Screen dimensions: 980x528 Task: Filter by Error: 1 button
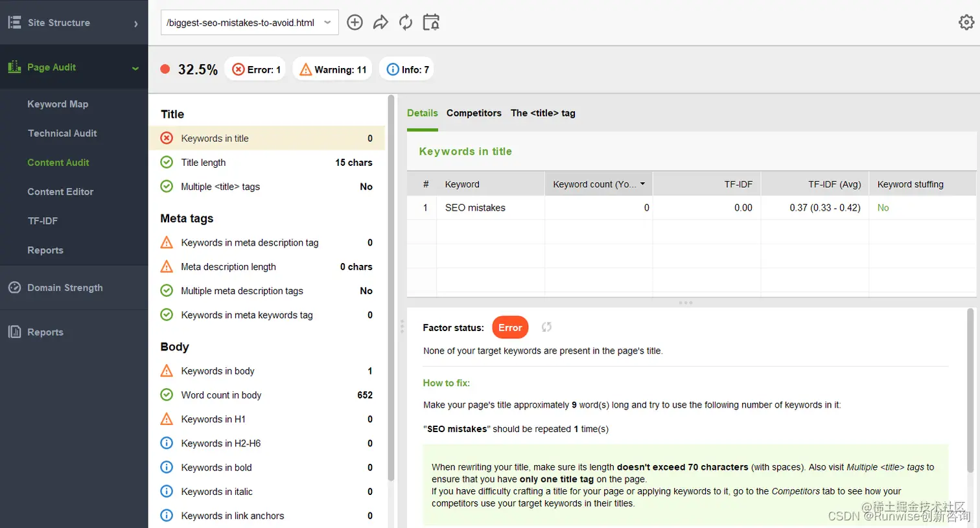point(256,69)
